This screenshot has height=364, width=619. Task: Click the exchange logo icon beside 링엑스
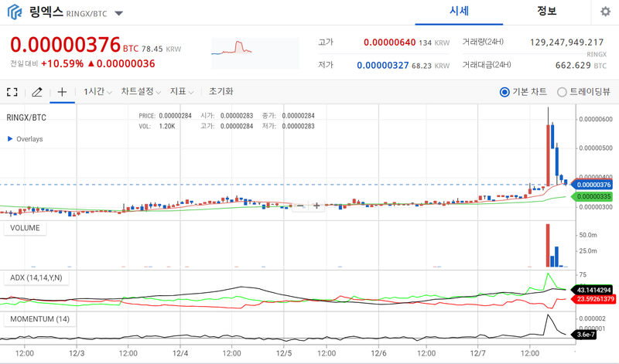[15, 12]
